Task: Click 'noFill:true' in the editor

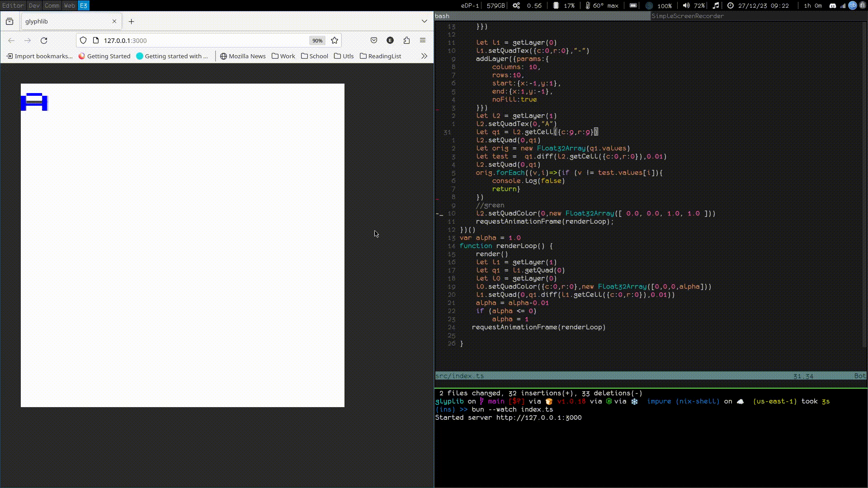Action: (514, 99)
